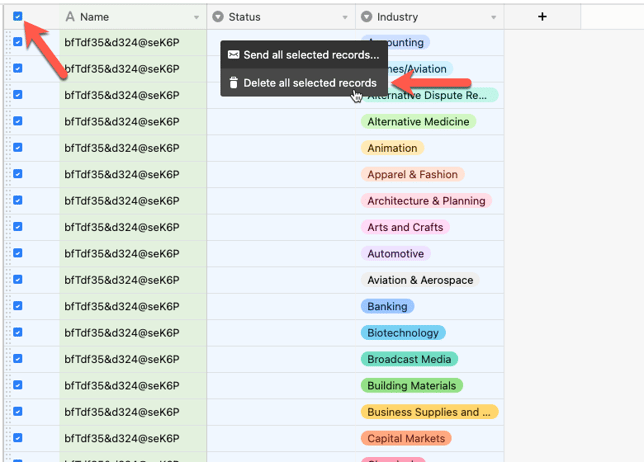Click the envelope icon for sending records
The width and height of the screenshot is (644, 462).
point(233,55)
